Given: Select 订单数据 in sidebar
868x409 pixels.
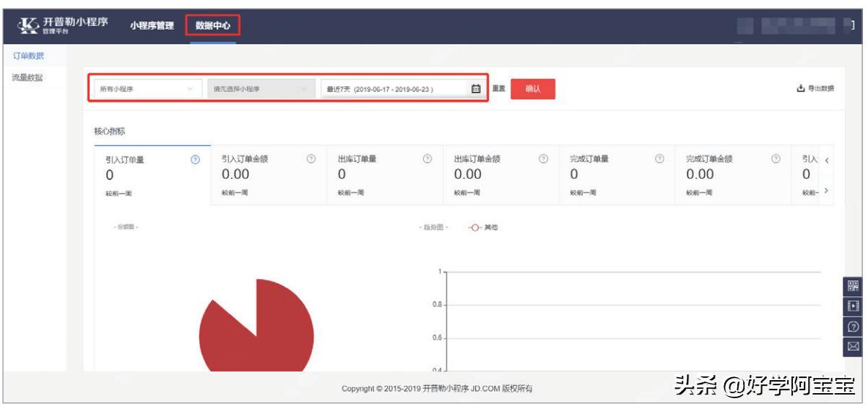Looking at the screenshot, I should [x=27, y=56].
